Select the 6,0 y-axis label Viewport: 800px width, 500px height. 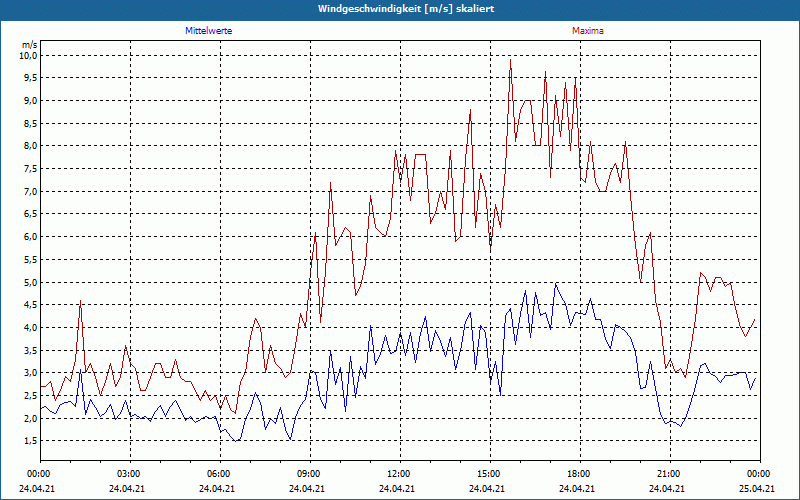pyautogui.click(x=31, y=237)
